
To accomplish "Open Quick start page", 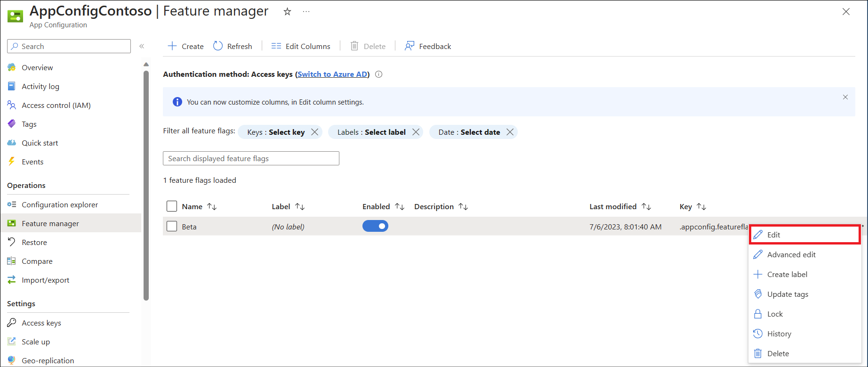I will [x=40, y=143].
